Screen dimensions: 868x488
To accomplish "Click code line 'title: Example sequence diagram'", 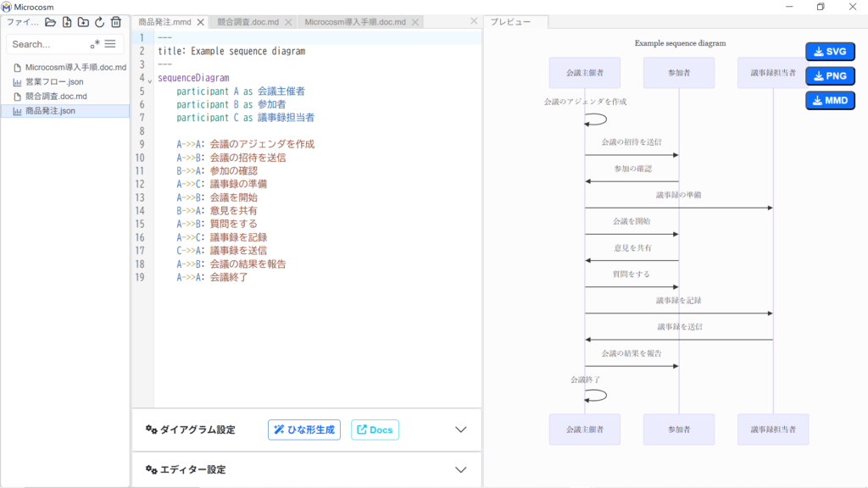I will [231, 51].
